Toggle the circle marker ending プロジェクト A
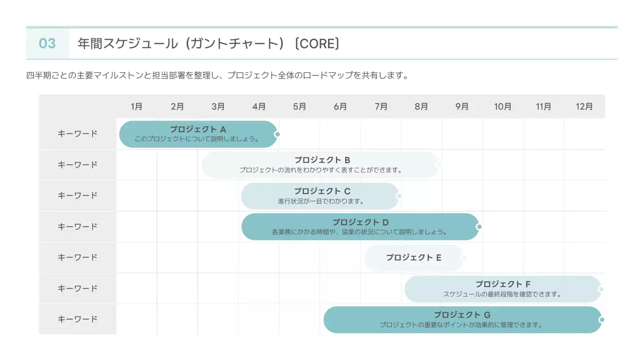 [x=276, y=134]
